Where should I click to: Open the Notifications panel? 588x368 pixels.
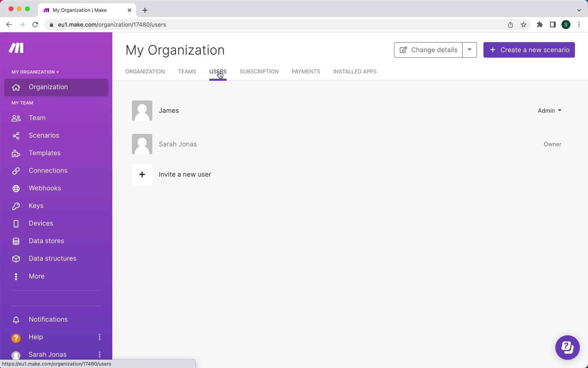(48, 319)
